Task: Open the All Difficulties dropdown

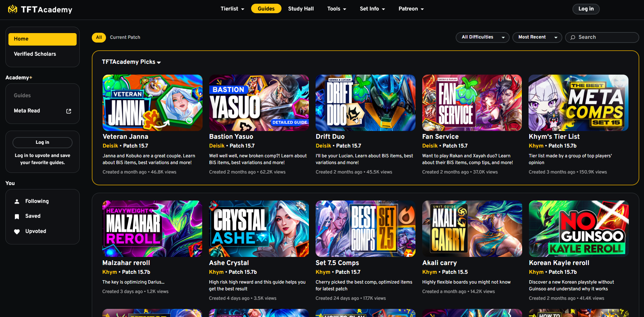Action: [483, 37]
